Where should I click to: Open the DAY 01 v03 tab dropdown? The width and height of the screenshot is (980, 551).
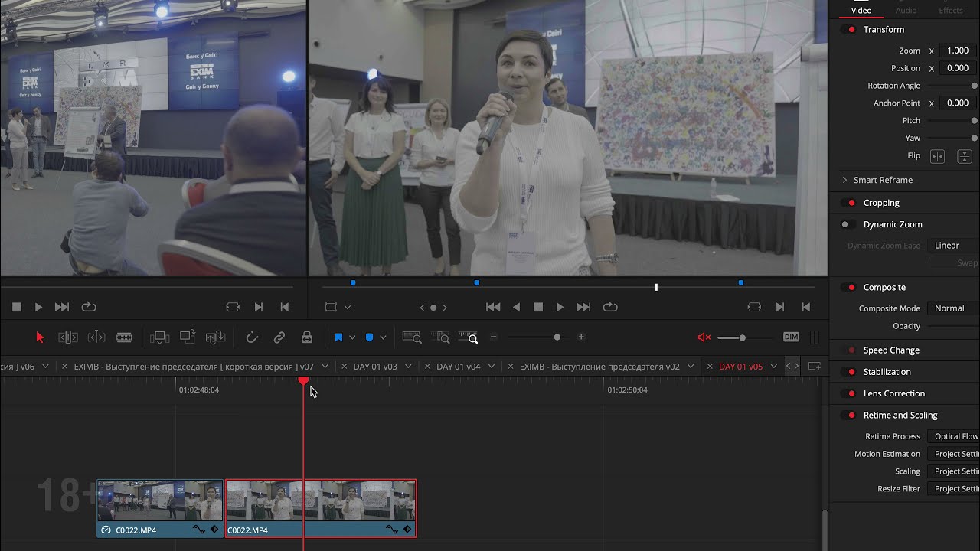(409, 367)
